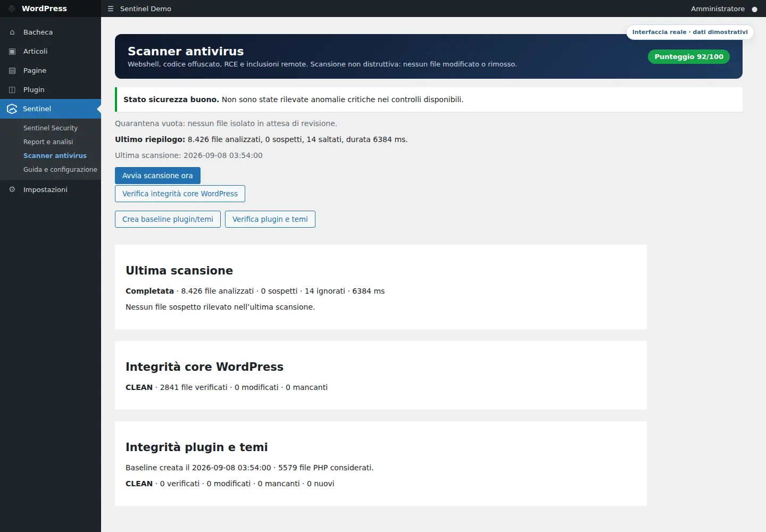This screenshot has height=532, width=766.
Task: Click the Quarantena vuota message
Action: 226,123
